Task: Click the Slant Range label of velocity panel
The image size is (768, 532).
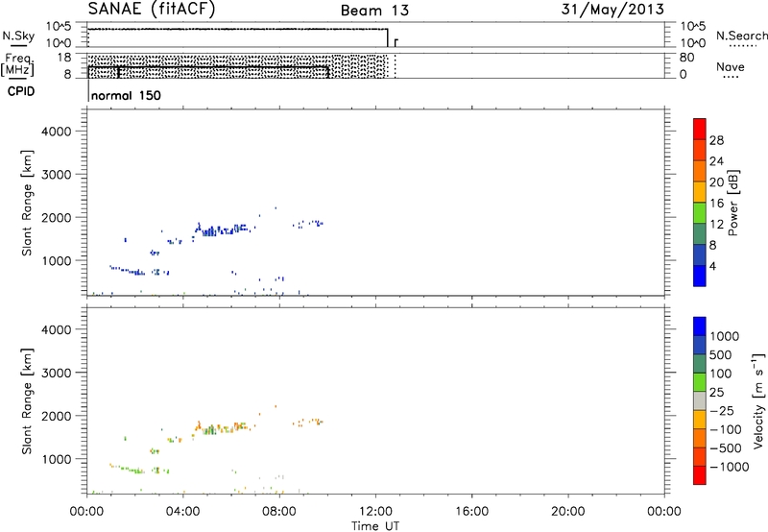Action: click(27, 401)
